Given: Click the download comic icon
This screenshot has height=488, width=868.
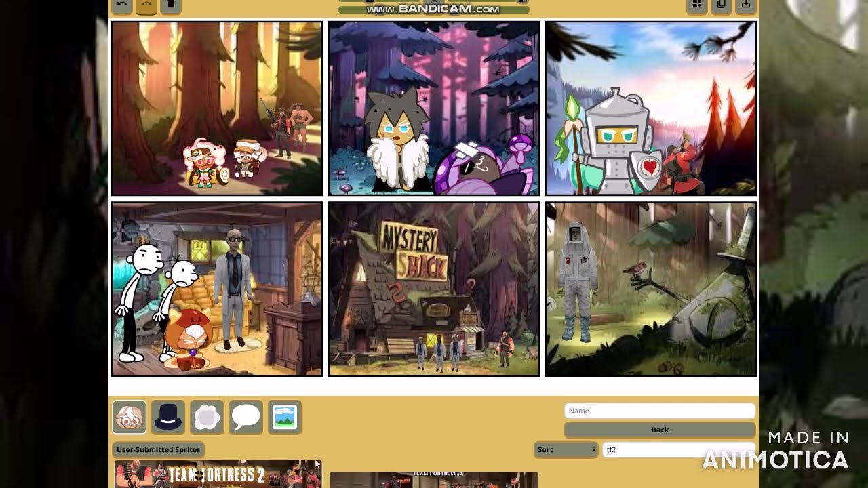Looking at the screenshot, I should click(745, 5).
